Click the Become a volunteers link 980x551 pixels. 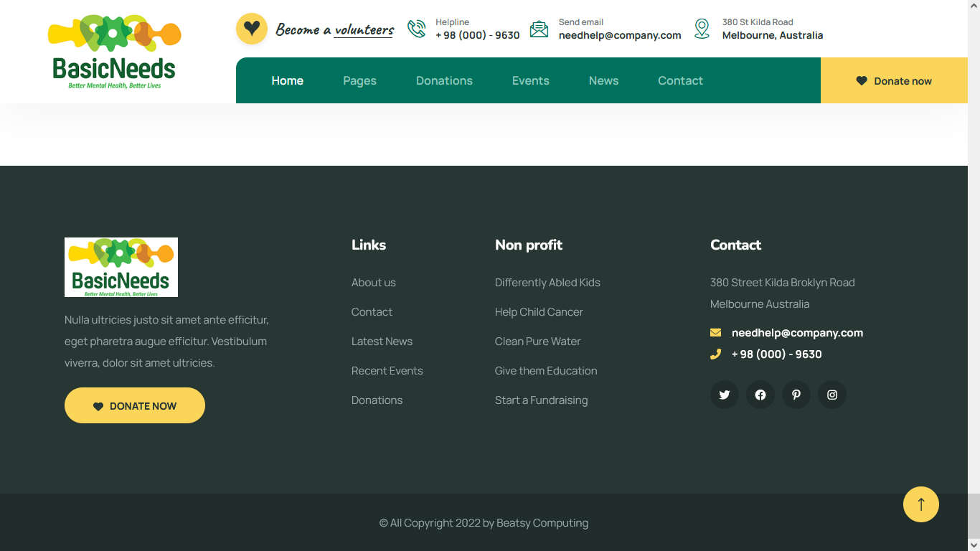point(334,29)
